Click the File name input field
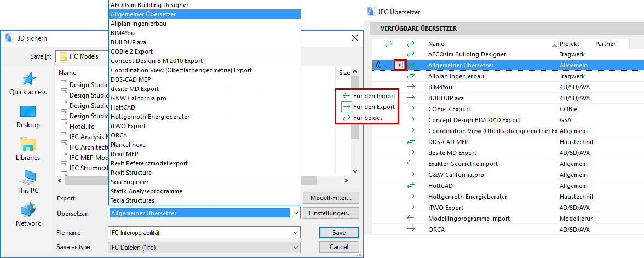Screen dimensions: 644x258 [199, 232]
